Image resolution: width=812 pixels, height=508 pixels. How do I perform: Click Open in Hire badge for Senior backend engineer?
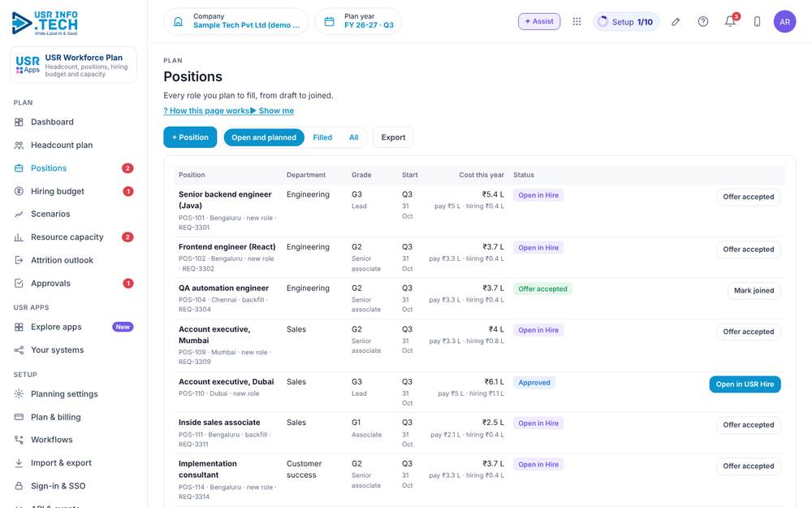click(538, 195)
